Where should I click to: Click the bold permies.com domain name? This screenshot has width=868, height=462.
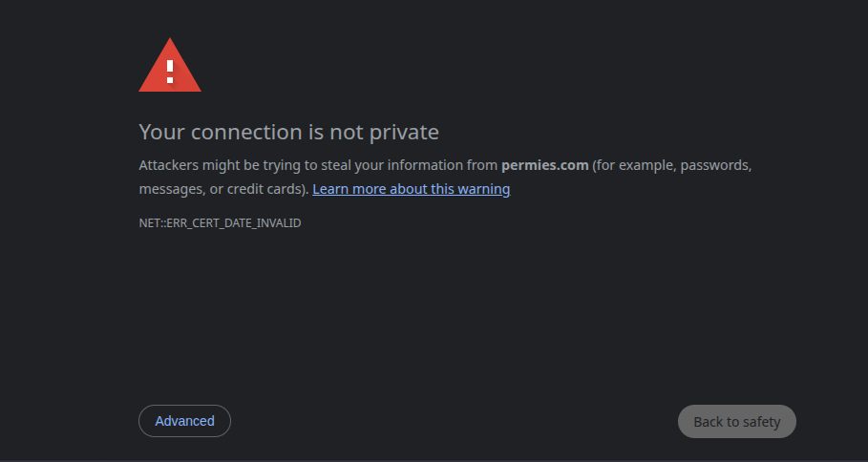(544, 165)
